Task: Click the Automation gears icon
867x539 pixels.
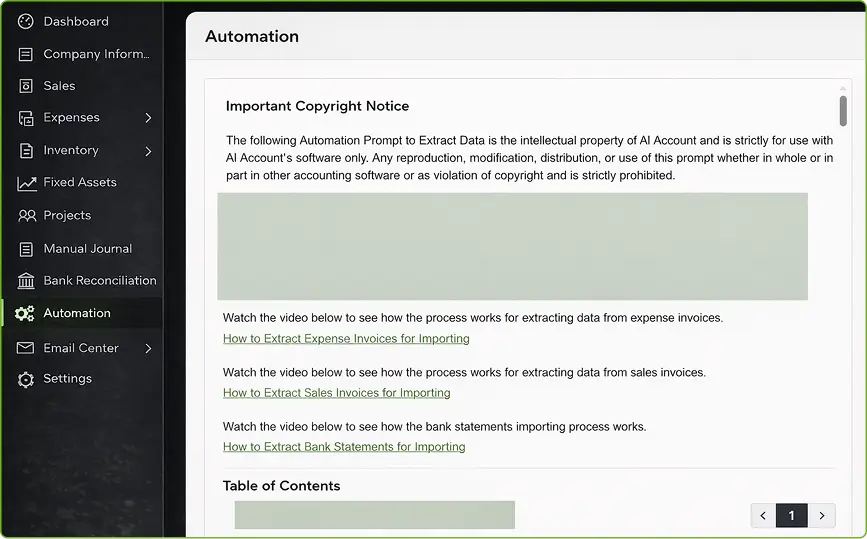Action: coord(25,314)
